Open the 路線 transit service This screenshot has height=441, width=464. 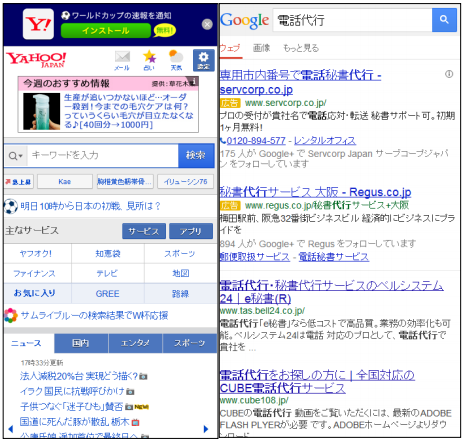click(x=180, y=294)
